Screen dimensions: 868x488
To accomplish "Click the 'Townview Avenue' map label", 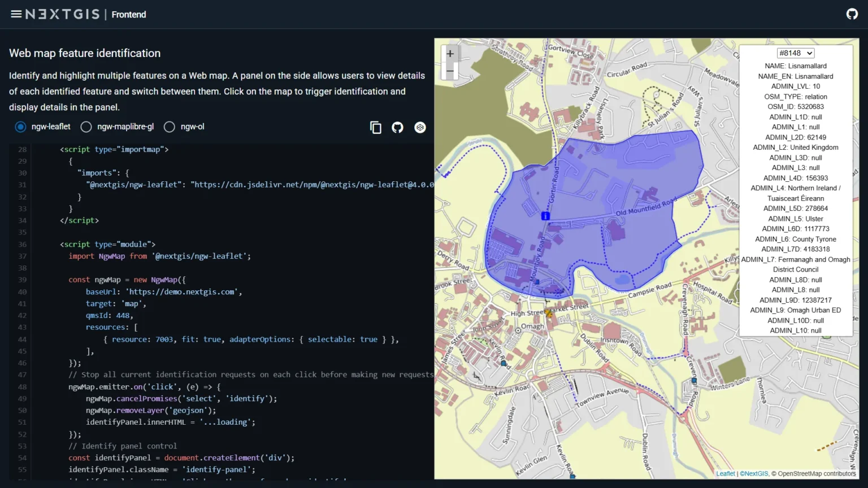I will click(602, 398).
